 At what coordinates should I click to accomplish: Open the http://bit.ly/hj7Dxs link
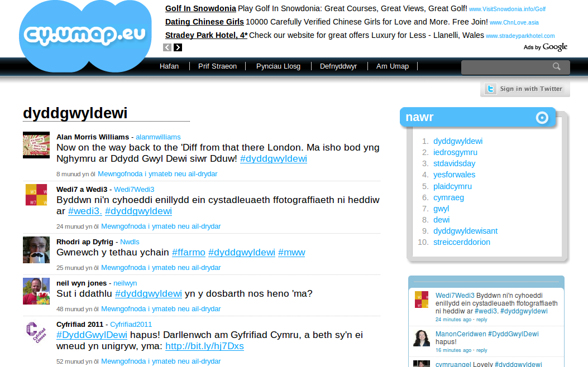(x=204, y=346)
